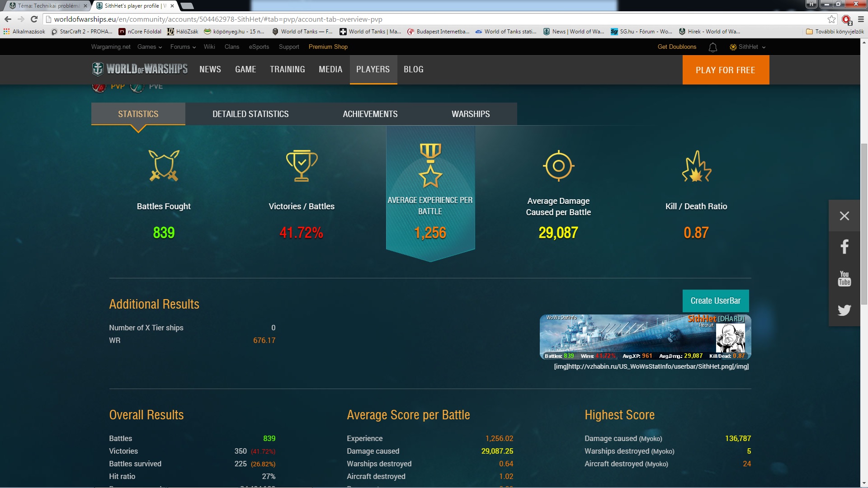Viewport: 868px width, 488px height.
Task: Open SG.hu - Fórum bookmark
Action: [x=641, y=32]
